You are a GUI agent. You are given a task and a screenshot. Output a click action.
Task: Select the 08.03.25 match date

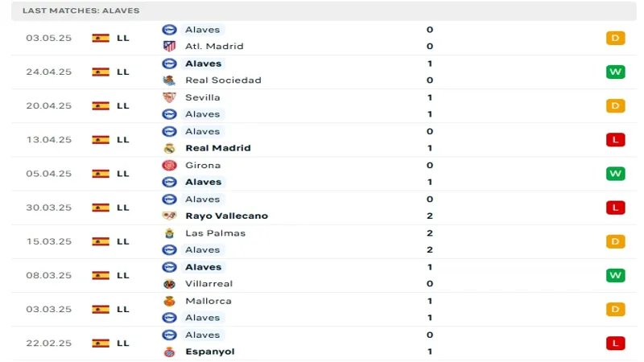coord(48,275)
